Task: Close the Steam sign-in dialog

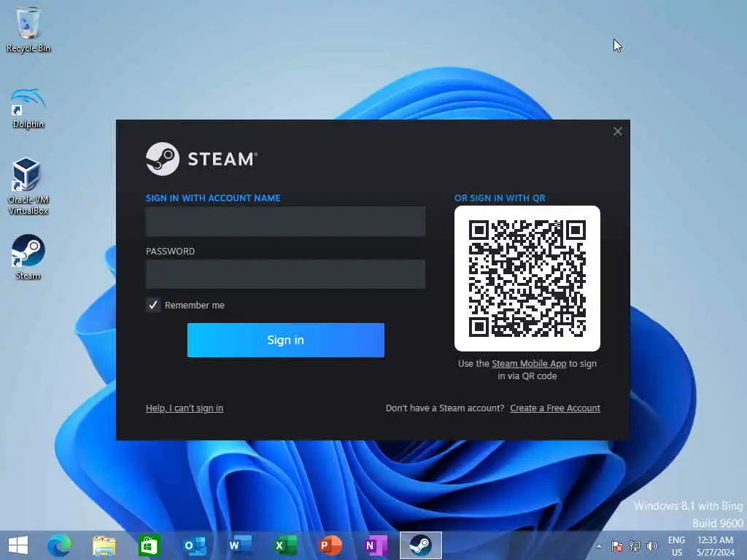Action: (x=617, y=131)
